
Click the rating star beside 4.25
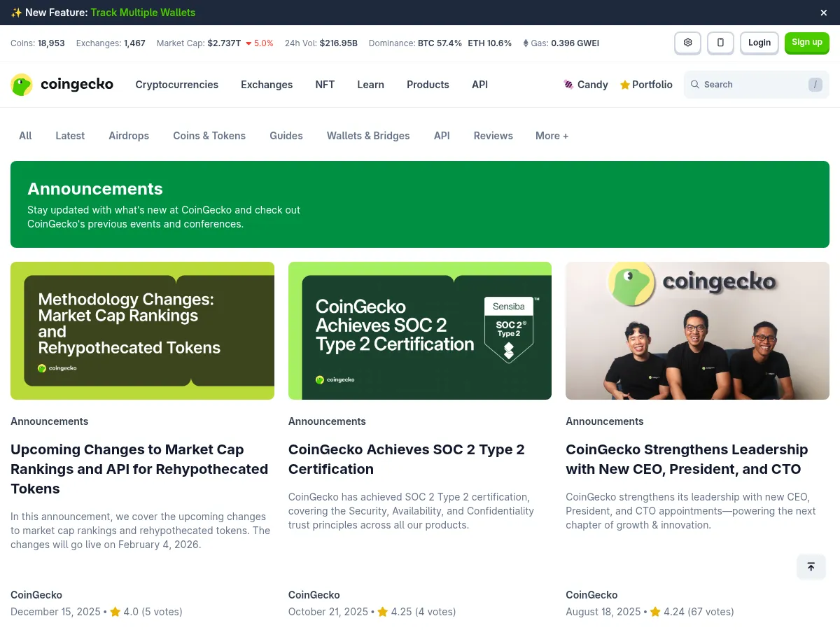point(382,611)
